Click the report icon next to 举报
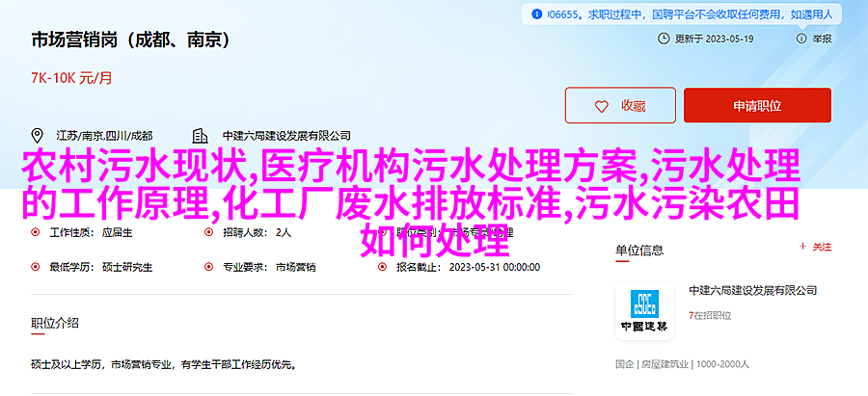This screenshot has height=396, width=868. click(801, 39)
